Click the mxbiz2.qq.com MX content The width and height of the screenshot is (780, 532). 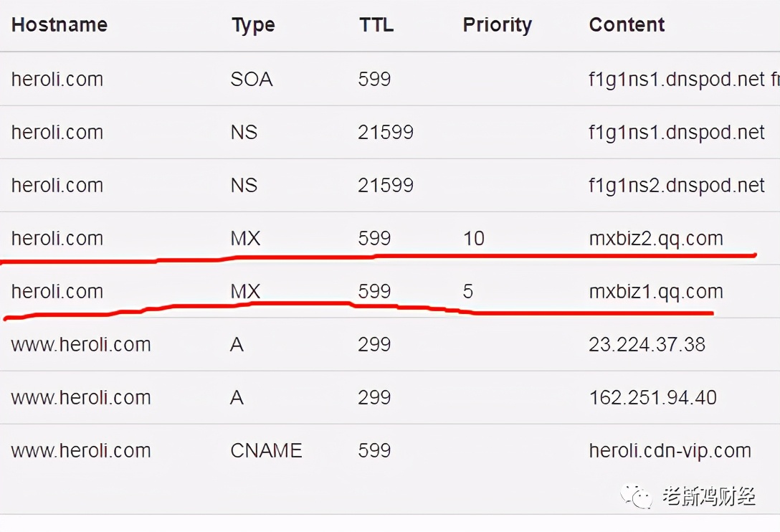pos(656,239)
